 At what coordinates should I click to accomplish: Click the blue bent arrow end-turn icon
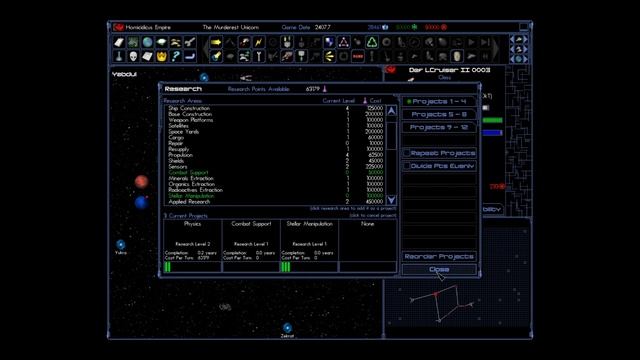(x=190, y=56)
